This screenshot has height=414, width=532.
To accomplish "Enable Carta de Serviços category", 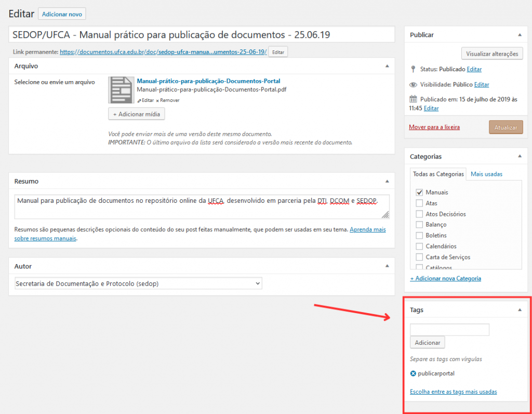I will tap(419, 257).
